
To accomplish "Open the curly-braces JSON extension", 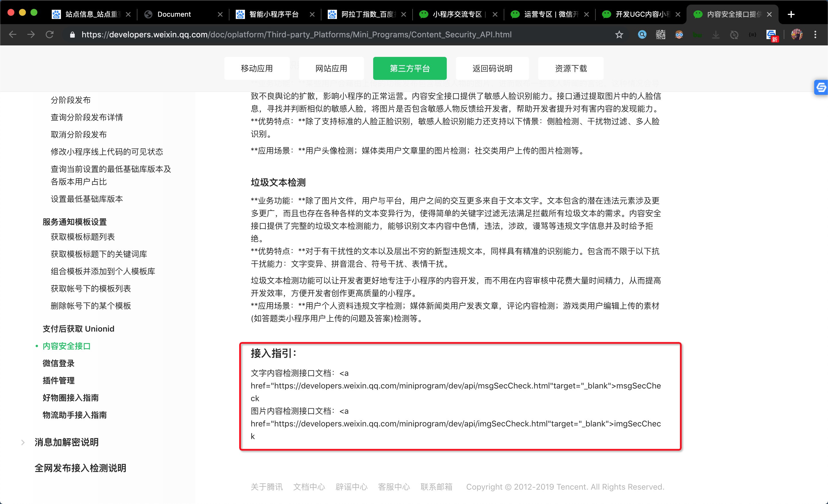I will point(752,34).
